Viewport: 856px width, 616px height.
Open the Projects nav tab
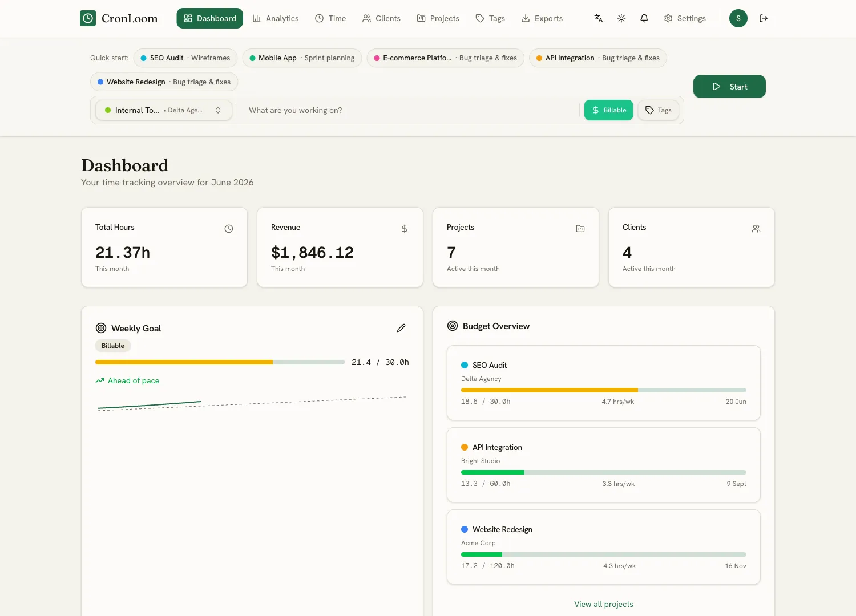click(438, 18)
